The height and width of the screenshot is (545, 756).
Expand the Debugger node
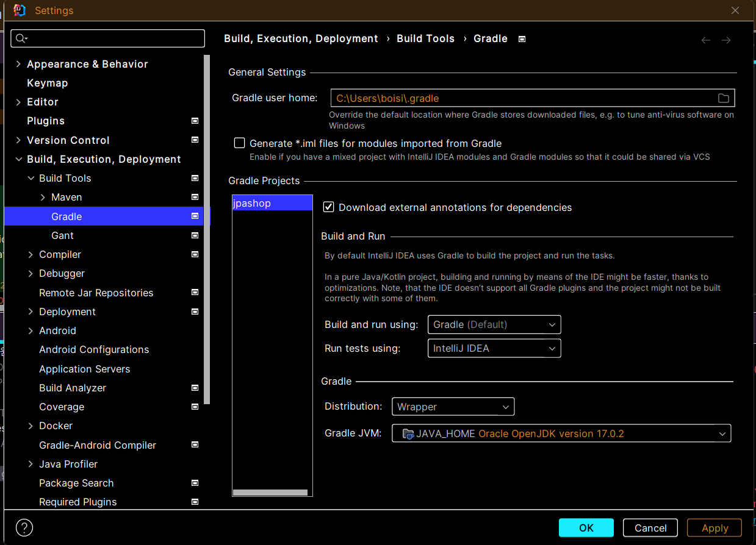coord(31,274)
